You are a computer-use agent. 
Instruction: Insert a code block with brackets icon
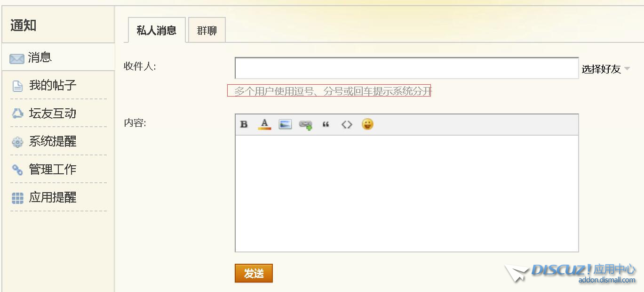click(347, 124)
